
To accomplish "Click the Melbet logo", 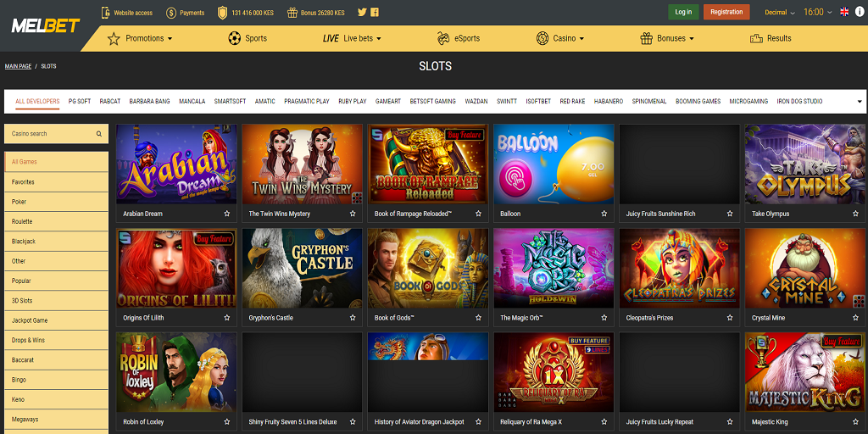I will point(46,25).
